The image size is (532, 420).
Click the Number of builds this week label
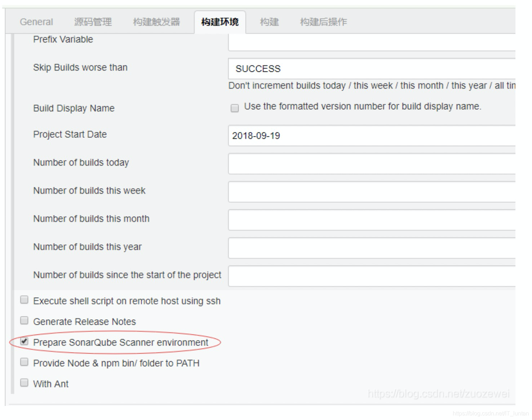[89, 191]
